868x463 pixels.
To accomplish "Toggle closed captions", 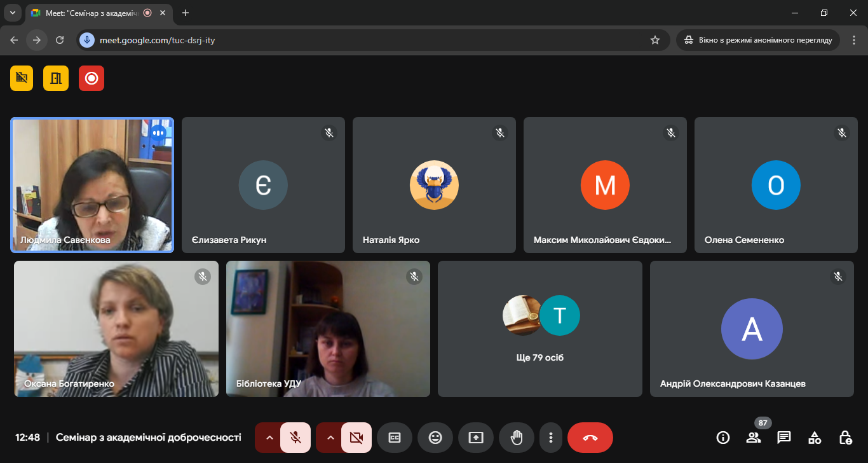I will pos(395,438).
